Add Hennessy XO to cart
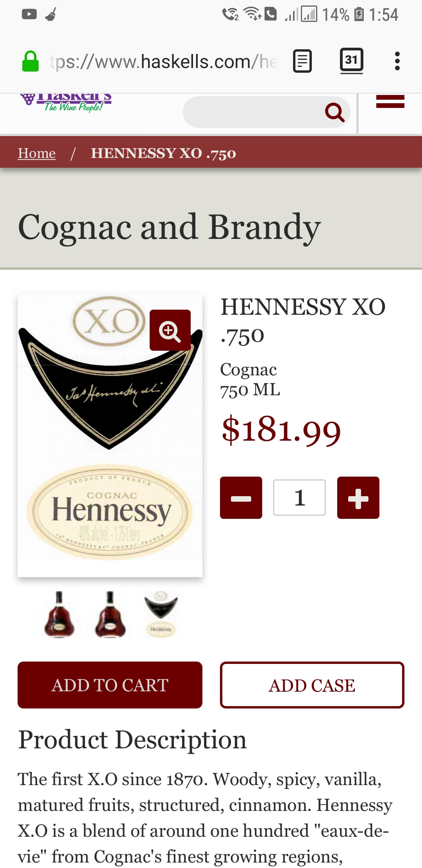422x868 pixels. (110, 685)
